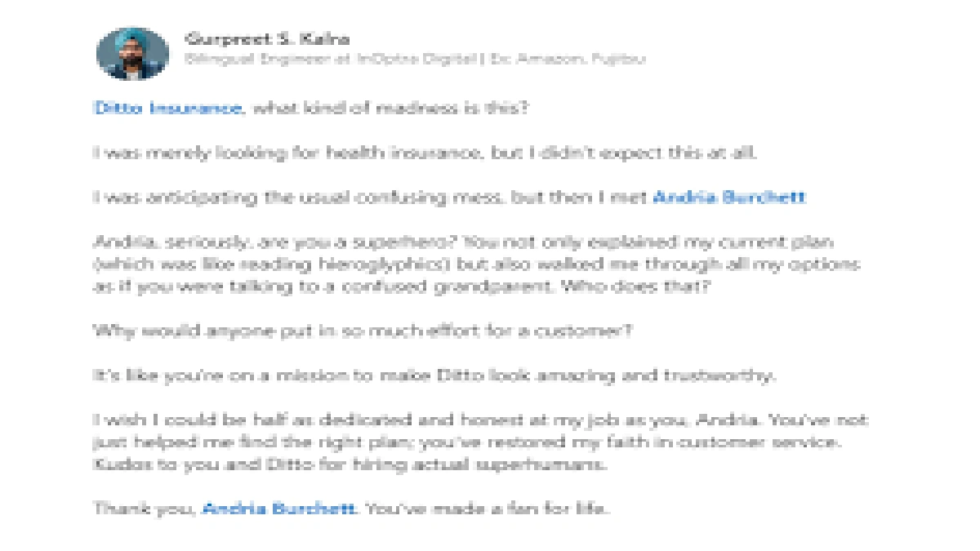The height and width of the screenshot is (551, 980).
Task: Click Gurpreet S. Kalra's profile photo
Action: pyautogui.click(x=132, y=53)
